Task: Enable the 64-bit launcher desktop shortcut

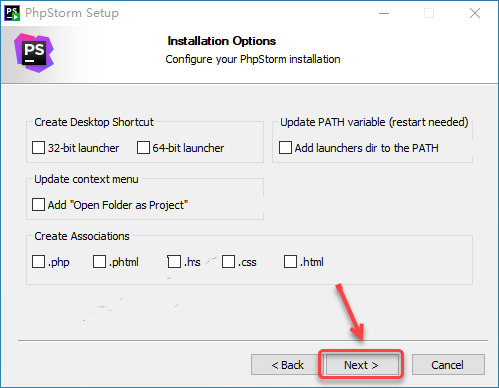Action: (x=143, y=148)
